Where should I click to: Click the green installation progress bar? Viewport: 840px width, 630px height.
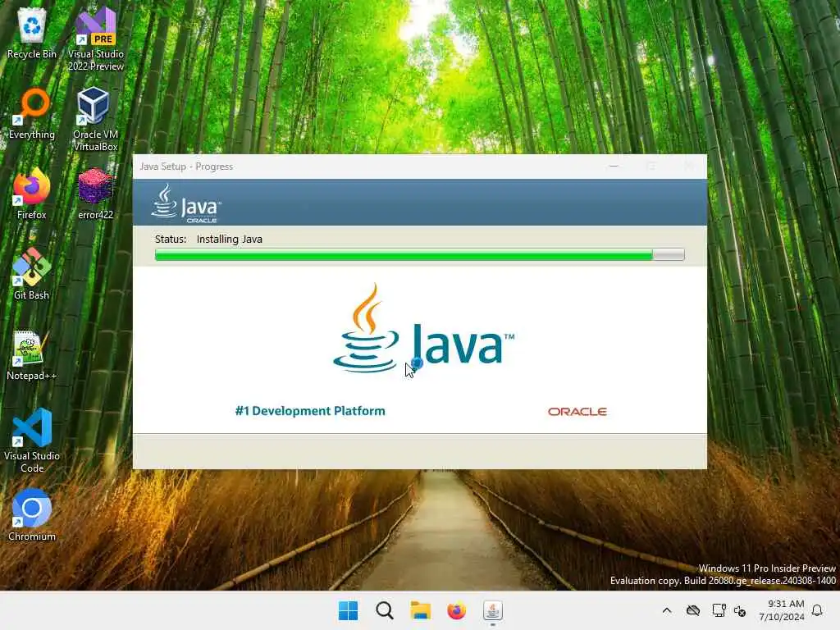[419, 255]
